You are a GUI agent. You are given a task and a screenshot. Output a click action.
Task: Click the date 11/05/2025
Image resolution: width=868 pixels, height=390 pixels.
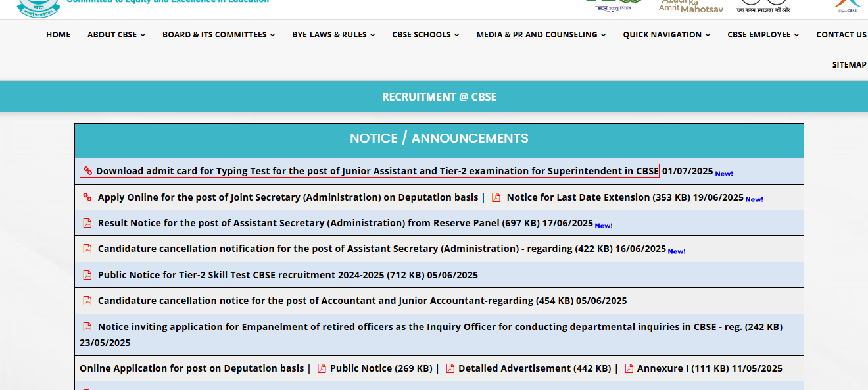(x=758, y=368)
